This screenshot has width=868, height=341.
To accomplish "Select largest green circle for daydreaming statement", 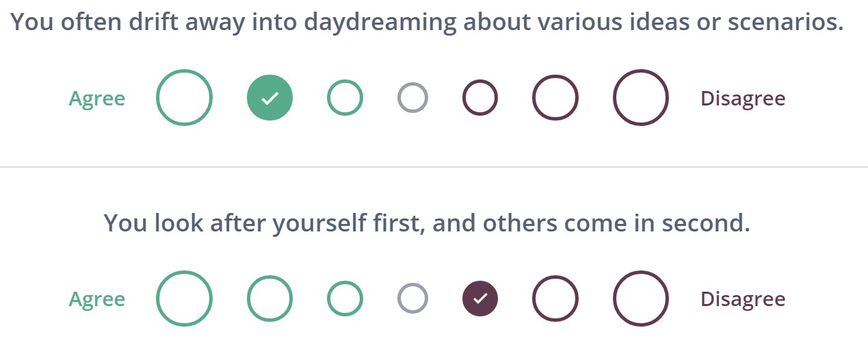I will click(x=184, y=98).
